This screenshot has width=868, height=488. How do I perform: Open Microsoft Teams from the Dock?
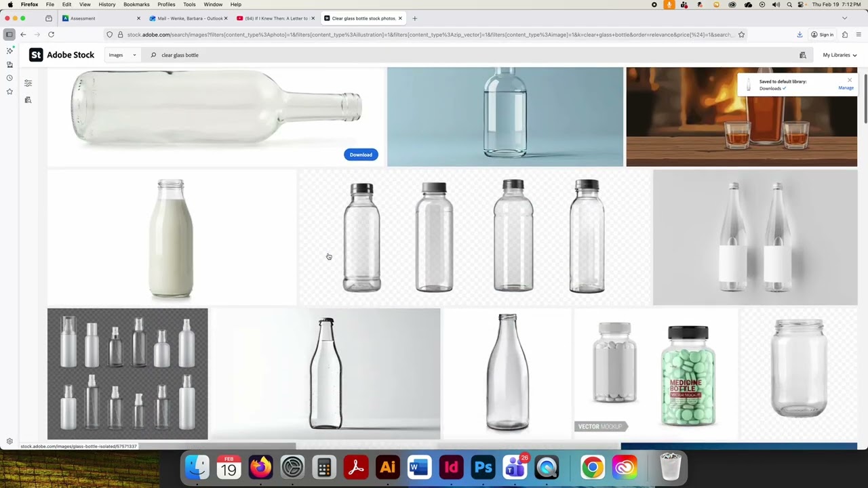point(515,467)
